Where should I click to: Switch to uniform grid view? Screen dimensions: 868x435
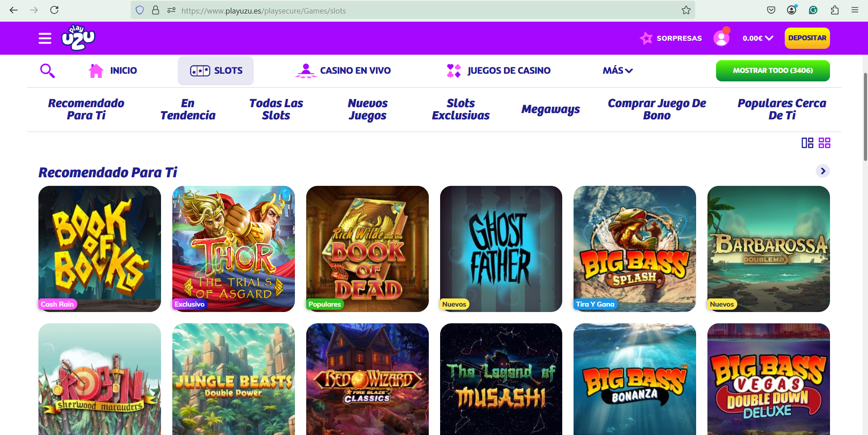pyautogui.click(x=825, y=143)
